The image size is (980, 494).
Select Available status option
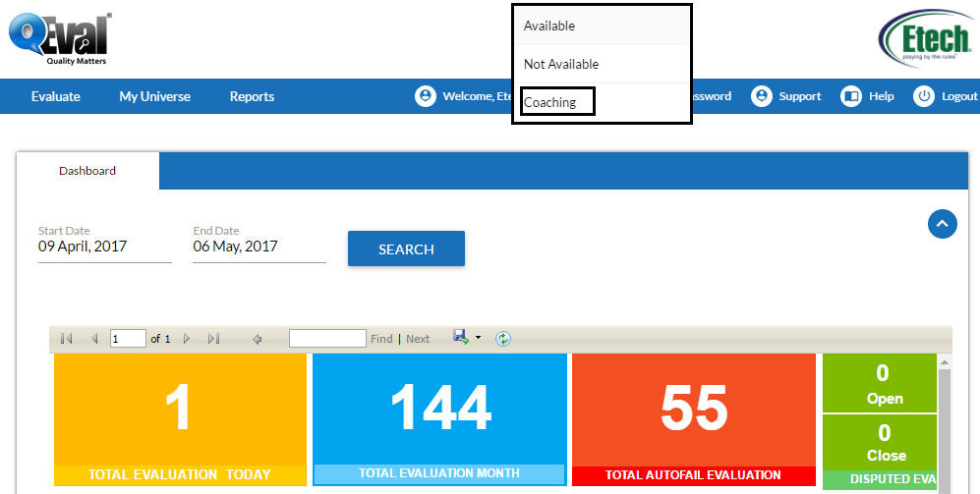coord(602,26)
